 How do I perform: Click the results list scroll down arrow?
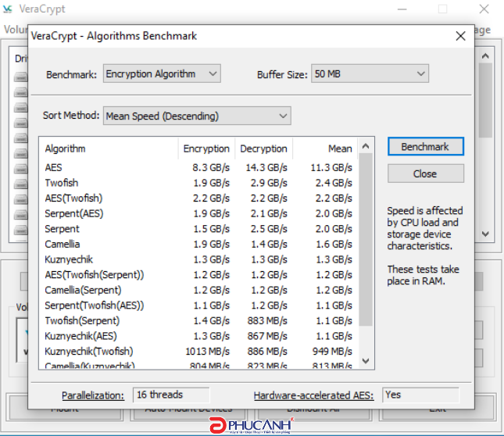point(366,361)
